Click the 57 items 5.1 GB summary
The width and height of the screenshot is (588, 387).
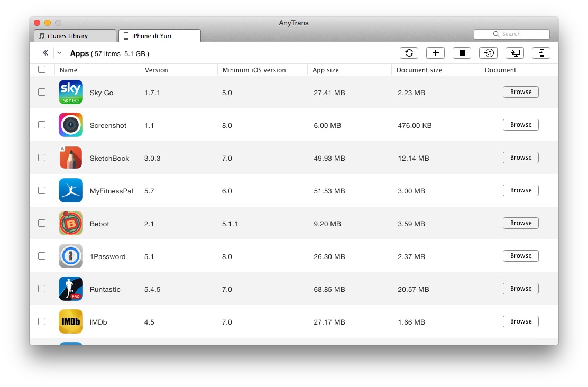[120, 53]
